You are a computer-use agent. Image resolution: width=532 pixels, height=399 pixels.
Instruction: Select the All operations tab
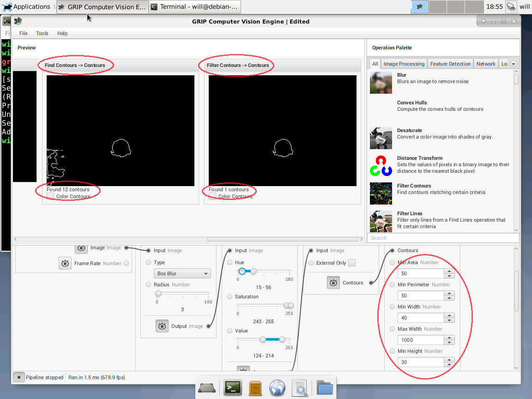[375, 64]
